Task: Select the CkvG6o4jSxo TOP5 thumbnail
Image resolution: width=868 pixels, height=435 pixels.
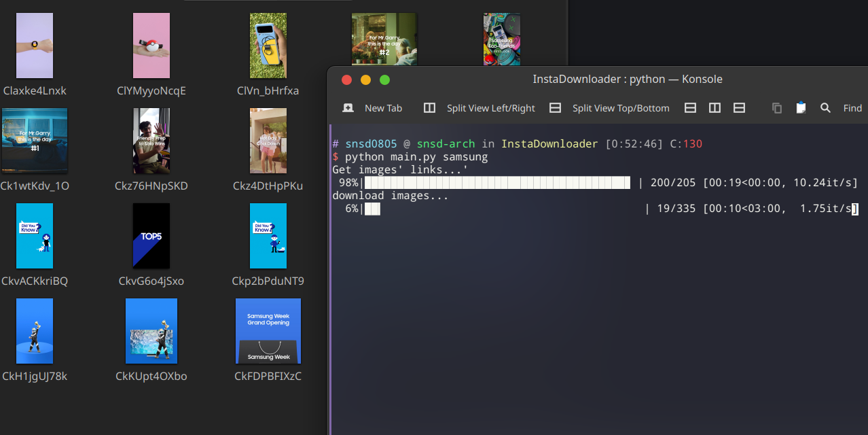Action: [x=151, y=236]
